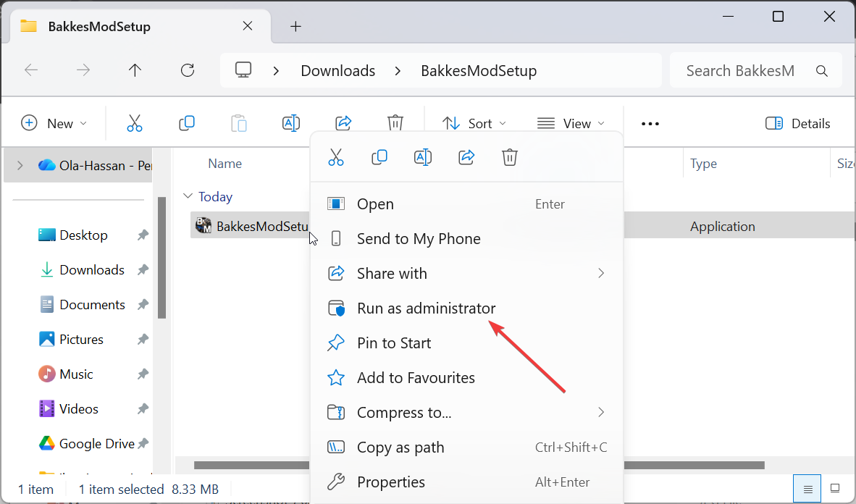Select Add to Favourites
Image resolution: width=856 pixels, height=504 pixels.
(466, 378)
